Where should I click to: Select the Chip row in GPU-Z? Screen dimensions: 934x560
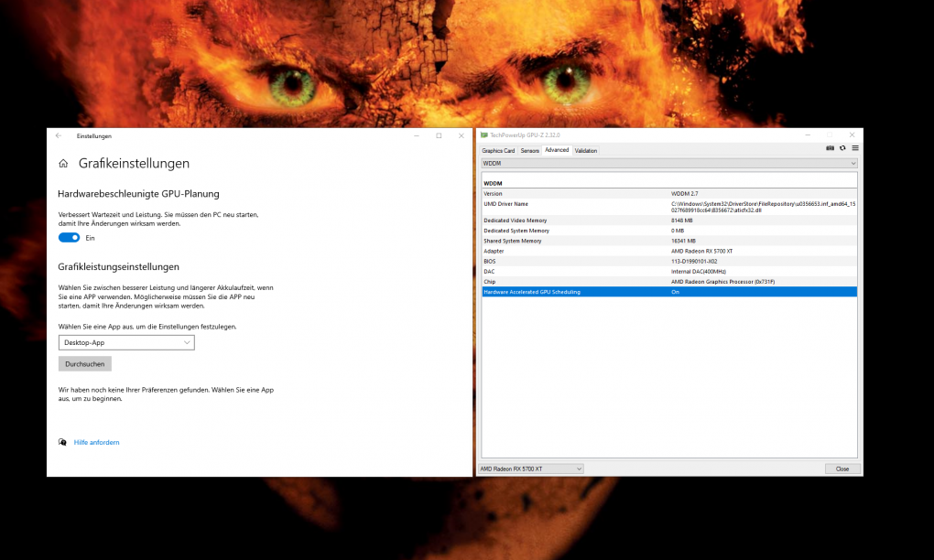coord(669,282)
